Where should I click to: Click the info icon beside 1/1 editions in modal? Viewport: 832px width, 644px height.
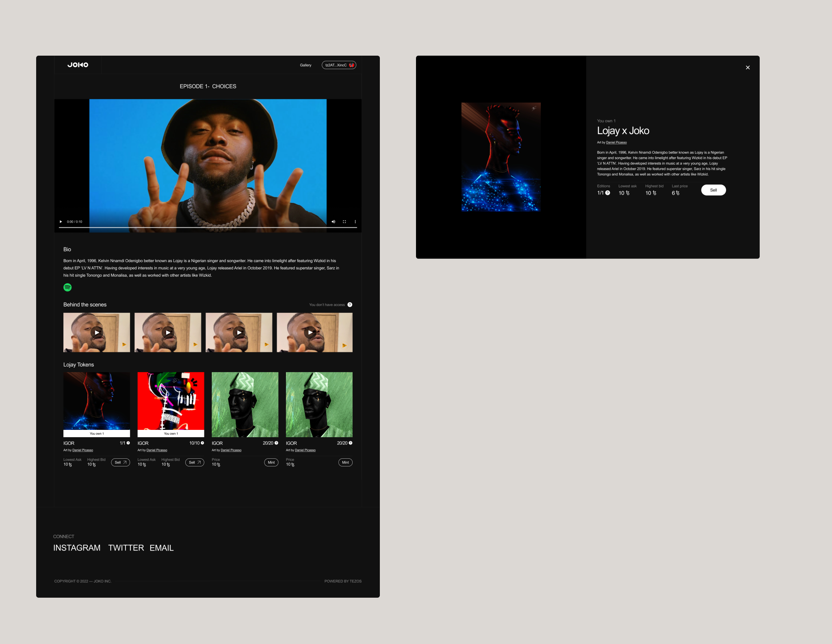click(x=608, y=193)
